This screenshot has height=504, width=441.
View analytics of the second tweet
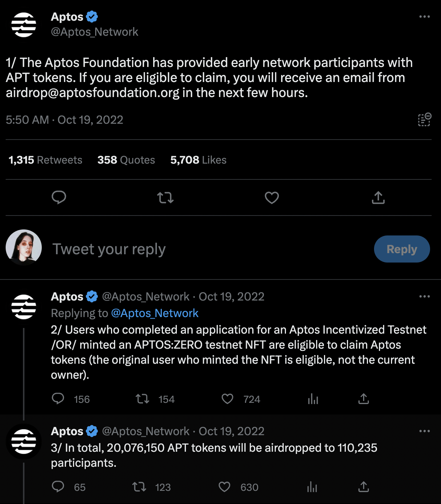pyautogui.click(x=313, y=399)
